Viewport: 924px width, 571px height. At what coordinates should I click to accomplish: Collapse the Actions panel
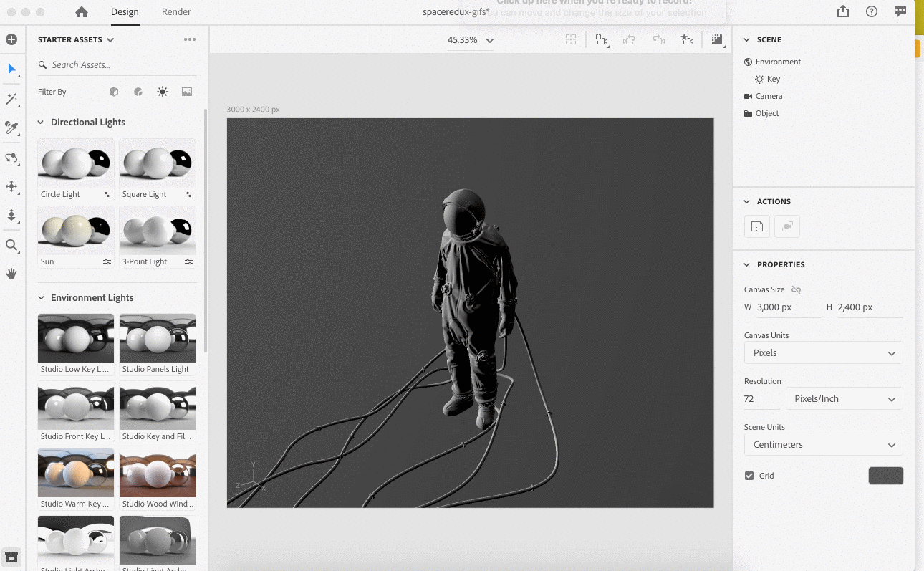tap(747, 202)
